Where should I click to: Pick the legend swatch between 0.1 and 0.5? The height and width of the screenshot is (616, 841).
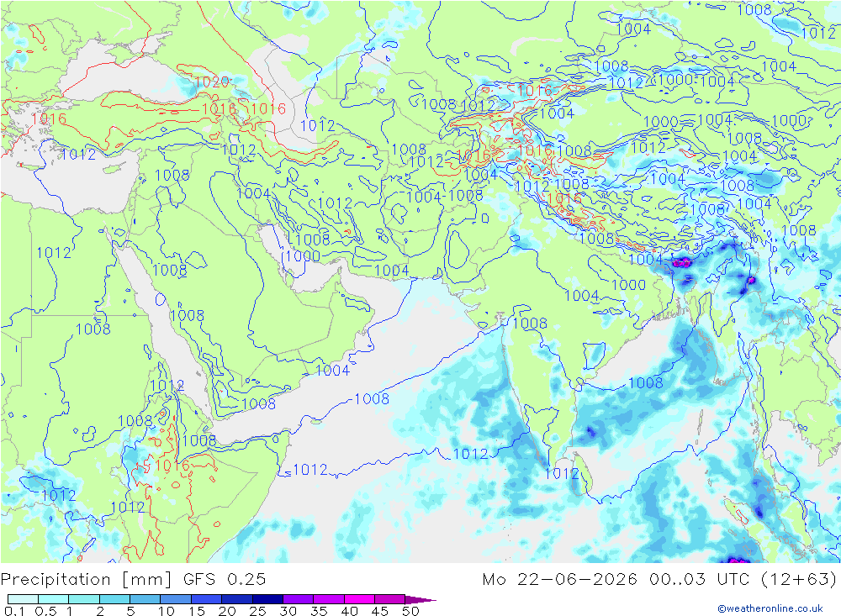tap(23, 599)
